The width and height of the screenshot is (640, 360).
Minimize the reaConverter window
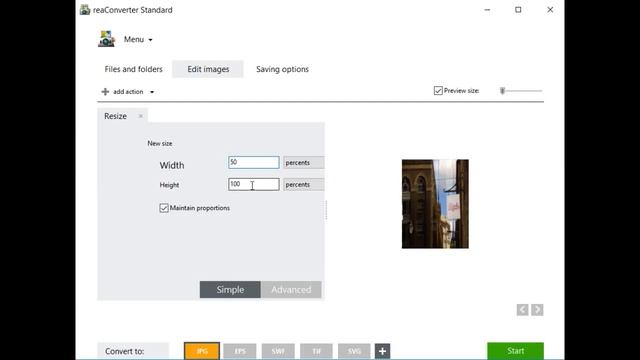tap(487, 10)
